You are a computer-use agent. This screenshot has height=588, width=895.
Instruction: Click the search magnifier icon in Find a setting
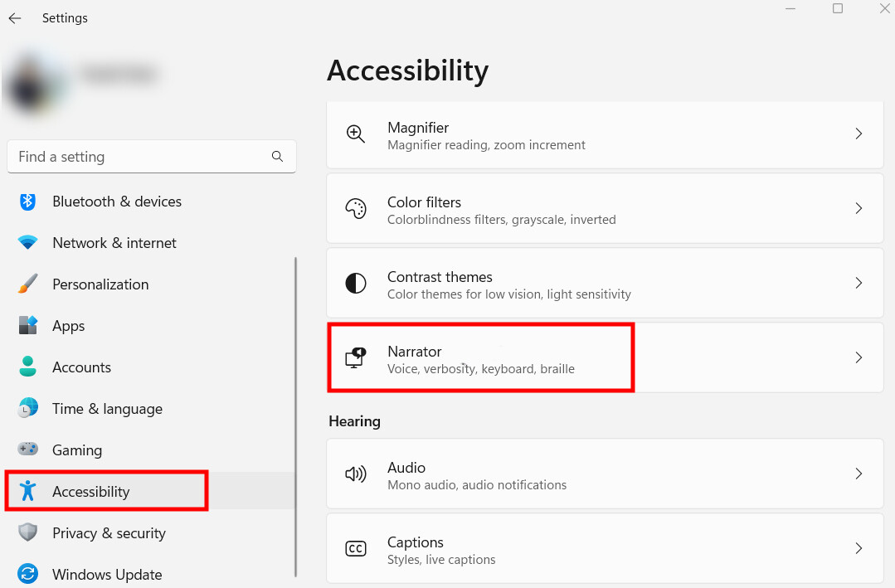277,157
